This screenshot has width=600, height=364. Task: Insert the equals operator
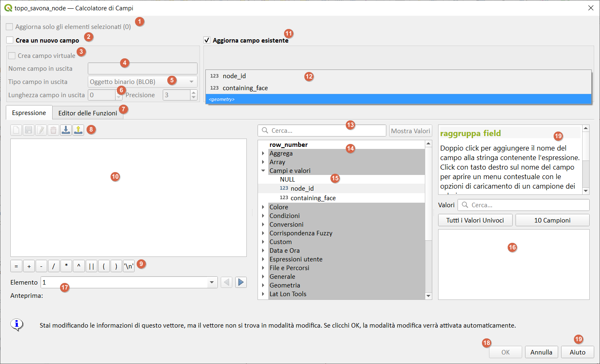click(16, 266)
